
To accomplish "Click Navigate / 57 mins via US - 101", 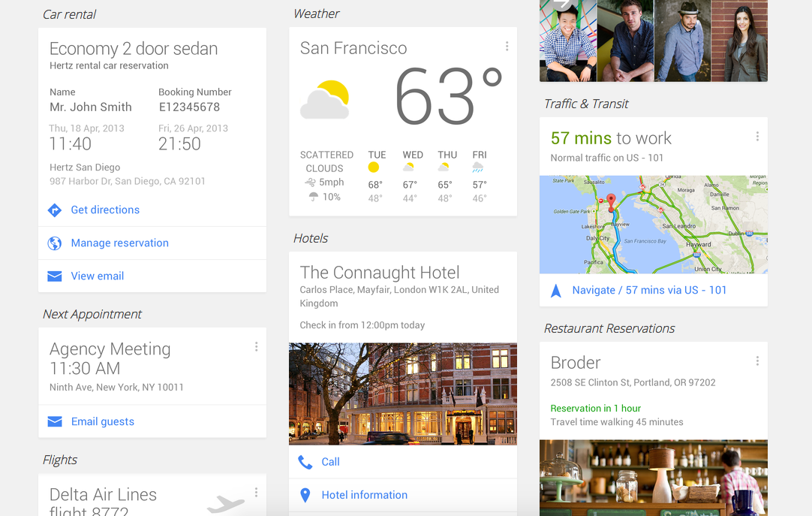I will [x=649, y=291].
